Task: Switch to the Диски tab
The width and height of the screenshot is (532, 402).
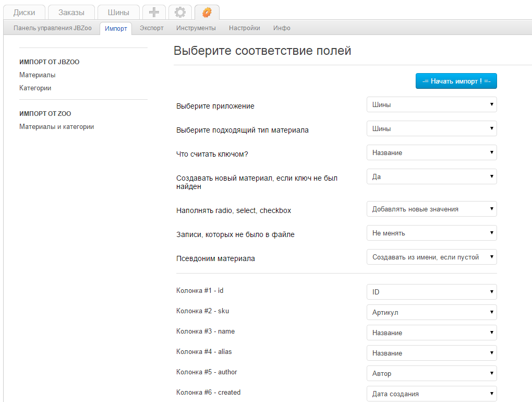Action: point(25,13)
